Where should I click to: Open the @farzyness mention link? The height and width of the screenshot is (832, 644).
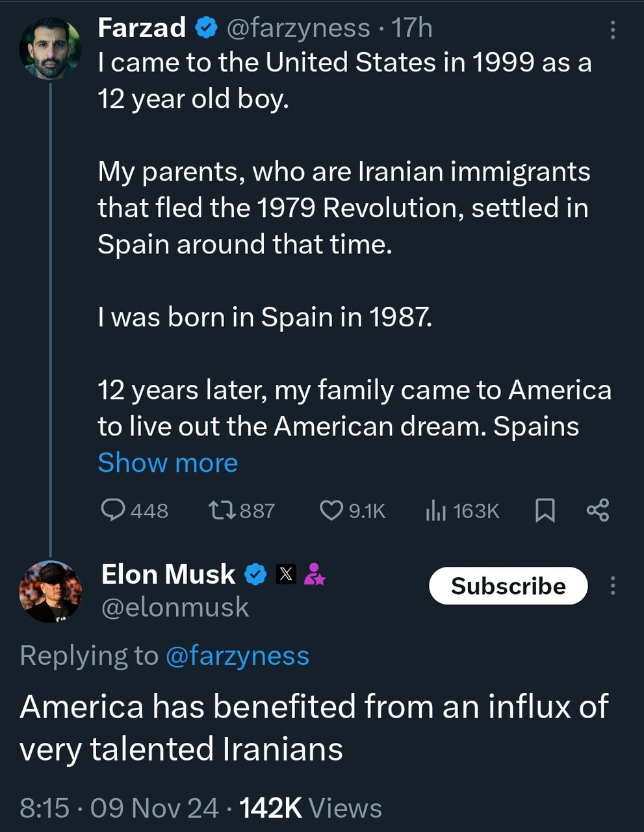click(237, 655)
